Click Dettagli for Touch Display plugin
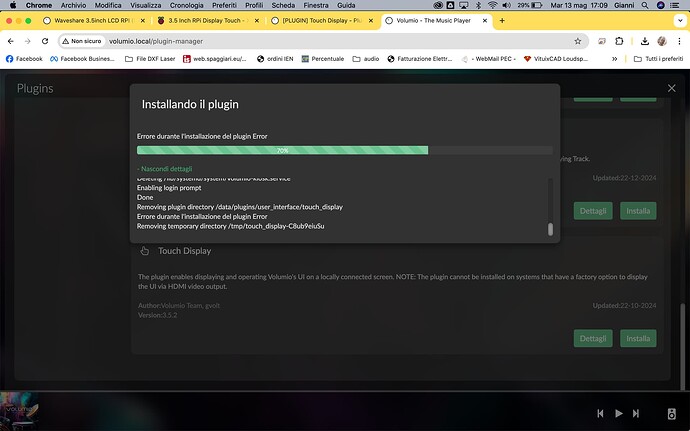The image size is (690, 431). pyautogui.click(x=593, y=338)
